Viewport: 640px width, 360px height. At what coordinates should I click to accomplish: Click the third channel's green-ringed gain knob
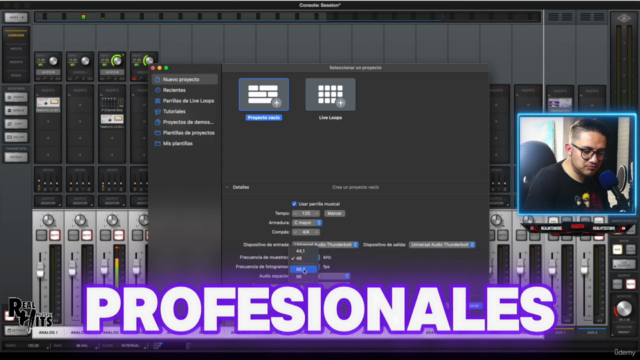click(117, 61)
